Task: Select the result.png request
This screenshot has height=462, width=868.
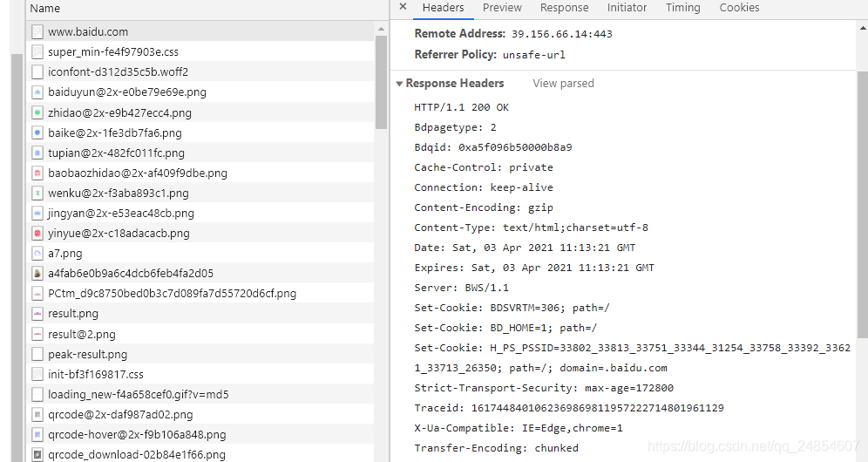Action: pos(200,314)
